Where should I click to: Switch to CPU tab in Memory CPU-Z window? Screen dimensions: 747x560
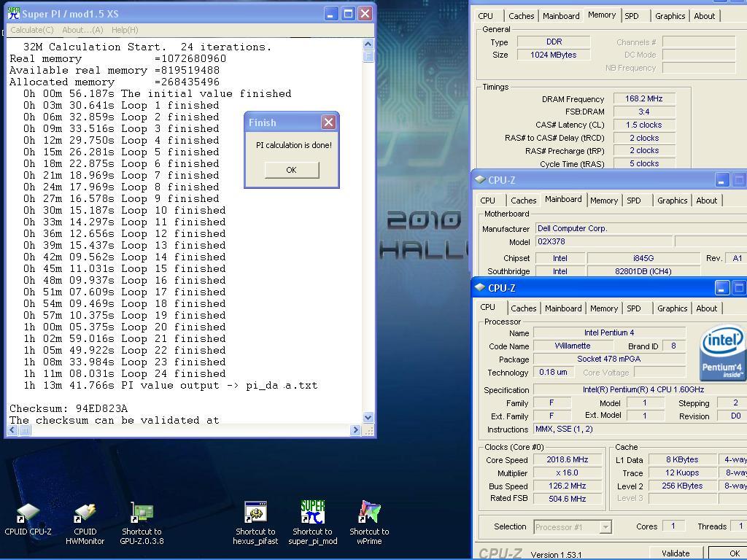coord(485,16)
